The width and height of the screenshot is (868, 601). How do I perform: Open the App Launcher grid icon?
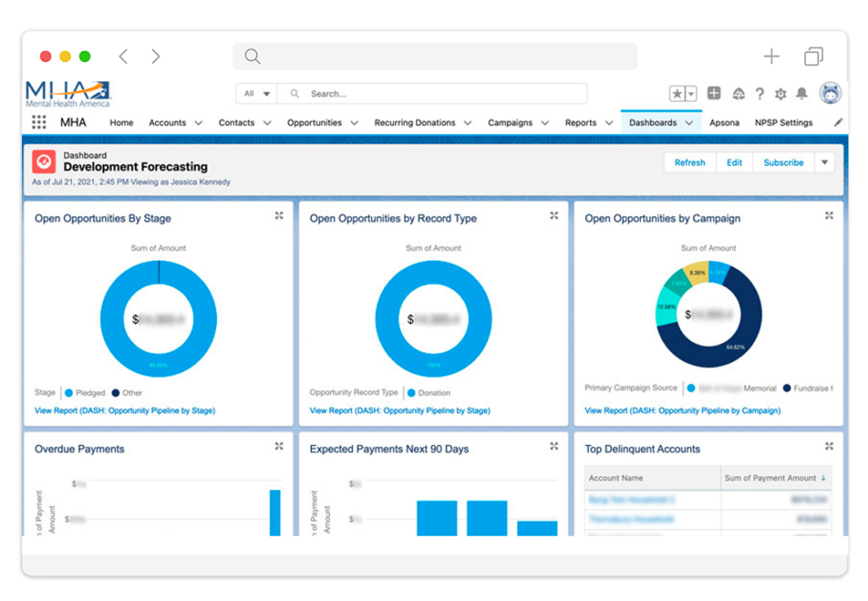(39, 122)
